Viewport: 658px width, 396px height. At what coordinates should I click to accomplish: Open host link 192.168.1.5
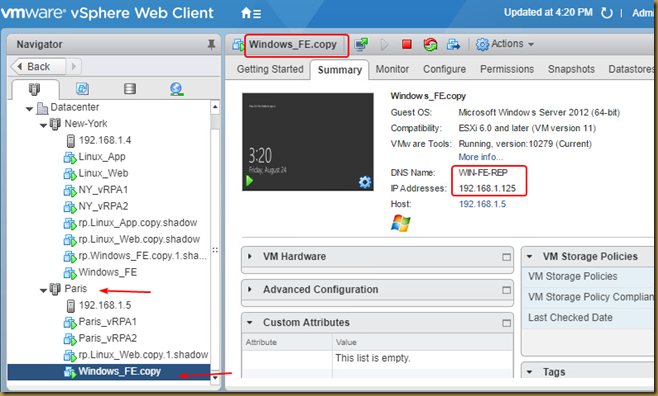[482, 204]
